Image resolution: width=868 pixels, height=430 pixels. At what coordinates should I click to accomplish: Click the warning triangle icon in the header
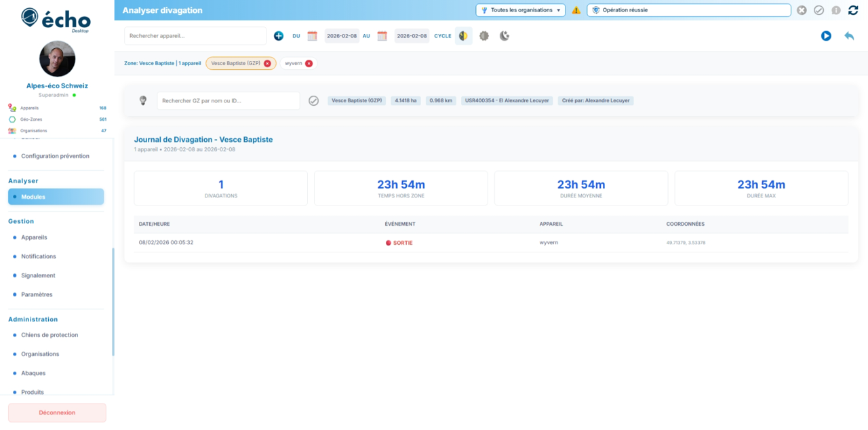point(576,10)
